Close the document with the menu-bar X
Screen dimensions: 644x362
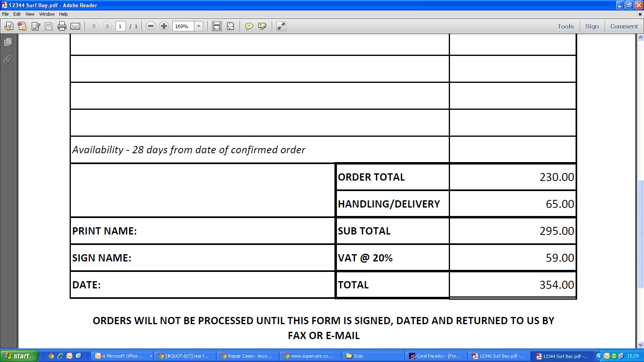click(640, 14)
